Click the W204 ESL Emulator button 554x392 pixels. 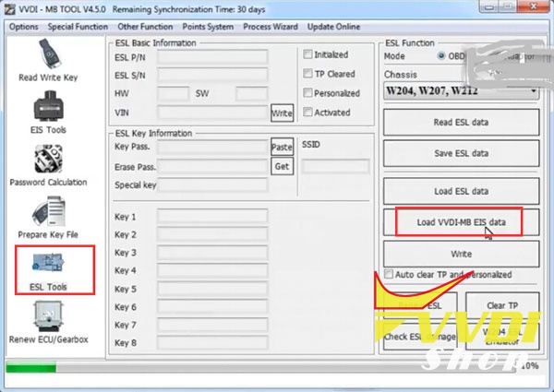click(x=502, y=337)
